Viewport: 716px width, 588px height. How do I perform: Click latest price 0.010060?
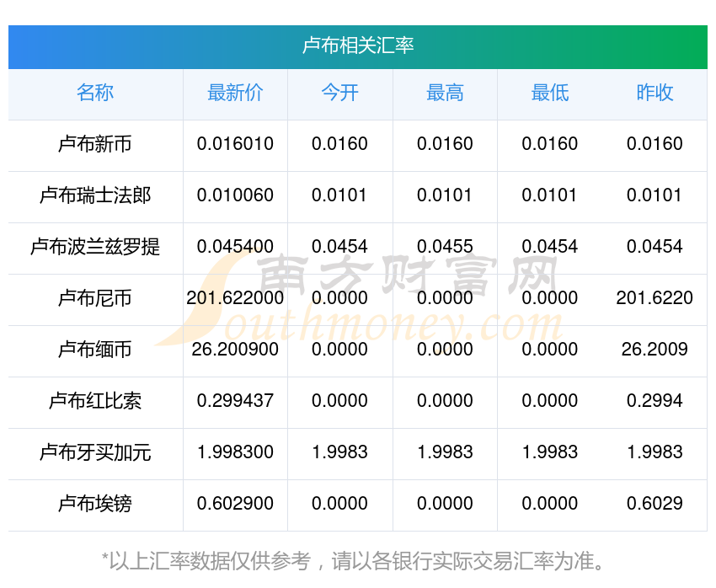coord(235,195)
